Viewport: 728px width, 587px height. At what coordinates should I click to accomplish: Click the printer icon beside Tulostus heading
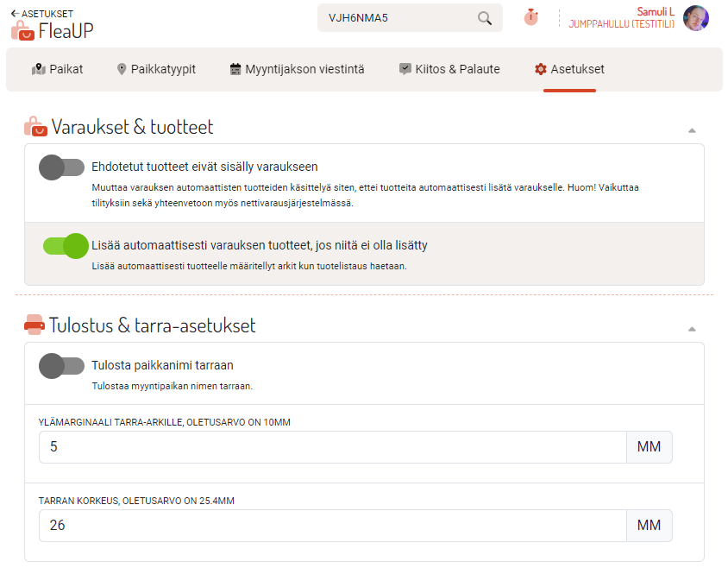click(x=34, y=325)
